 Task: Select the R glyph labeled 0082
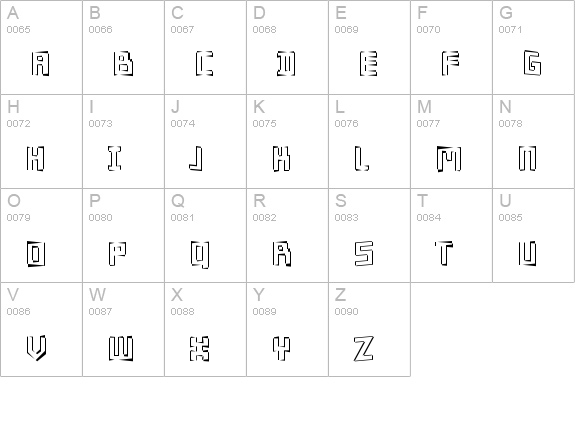[x=288, y=235]
